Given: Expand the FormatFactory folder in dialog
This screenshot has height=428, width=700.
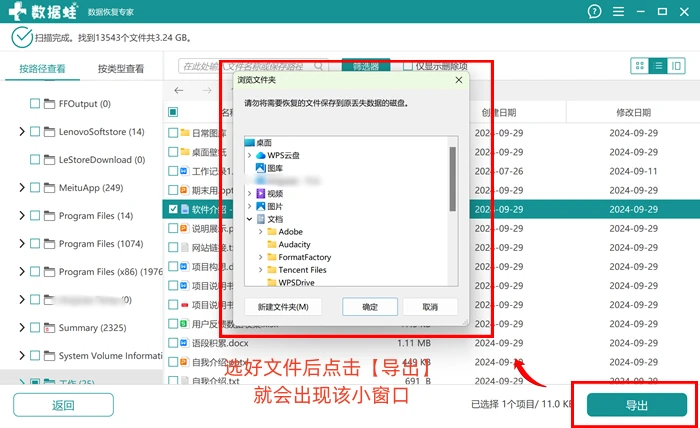Looking at the screenshot, I should (x=261, y=257).
